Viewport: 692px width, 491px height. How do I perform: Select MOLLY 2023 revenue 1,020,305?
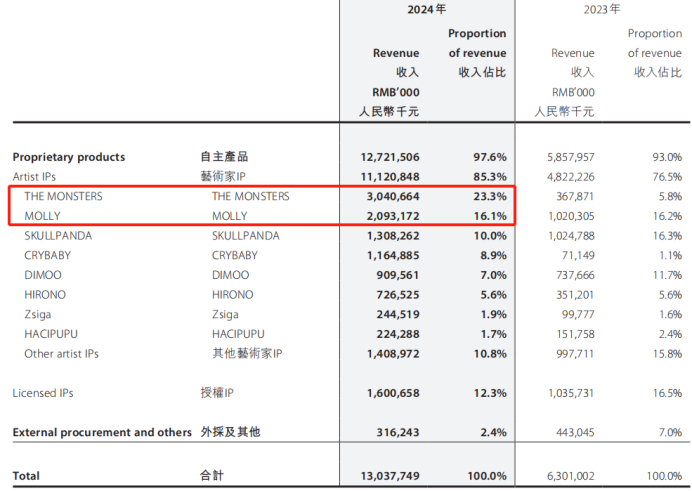[x=571, y=216]
